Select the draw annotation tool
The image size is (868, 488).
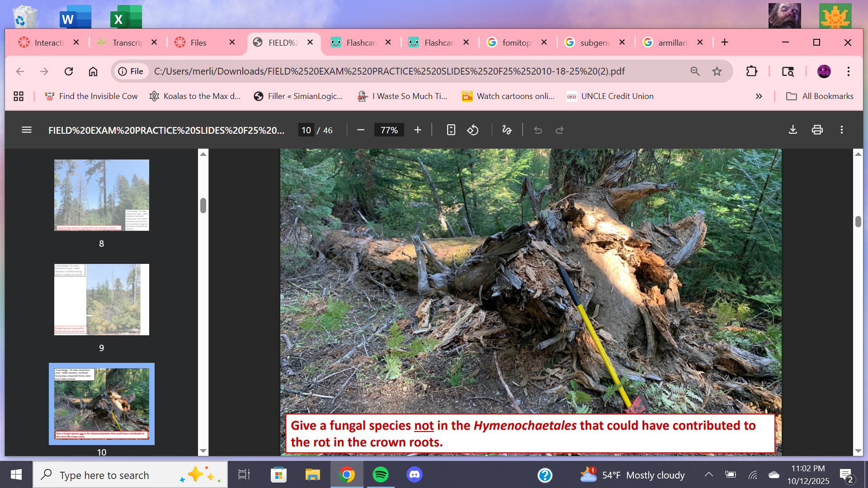pyautogui.click(x=507, y=130)
